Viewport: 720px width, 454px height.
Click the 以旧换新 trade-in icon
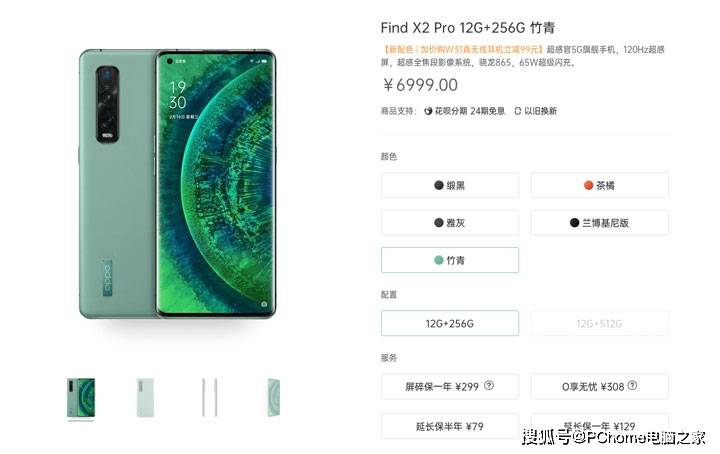tap(518, 111)
